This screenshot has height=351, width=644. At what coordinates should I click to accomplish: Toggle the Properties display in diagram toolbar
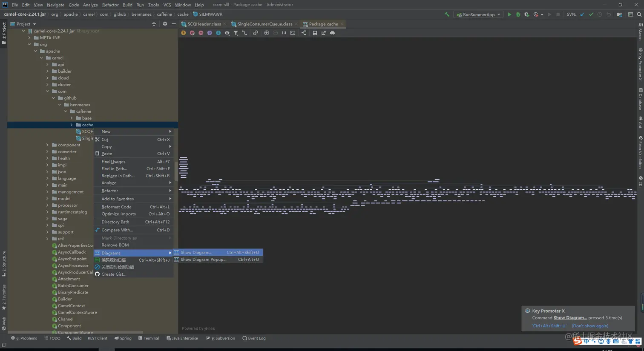[x=210, y=33]
